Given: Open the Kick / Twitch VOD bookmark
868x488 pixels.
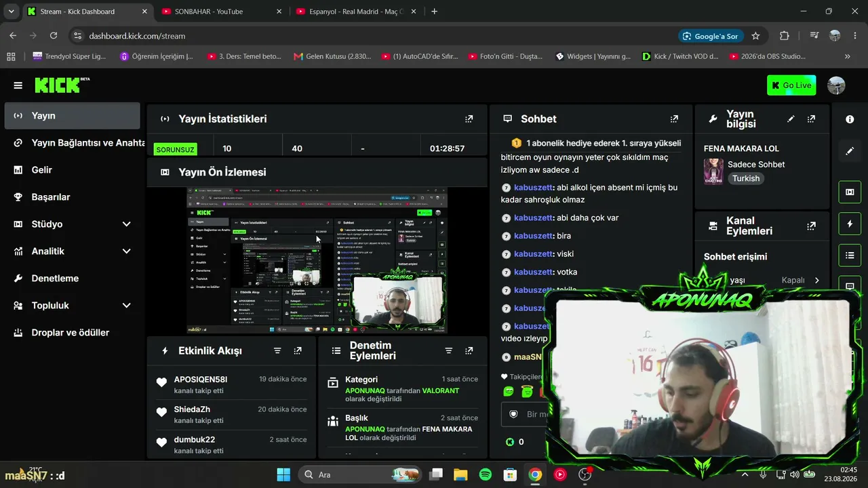Looking at the screenshot, I should [x=680, y=56].
